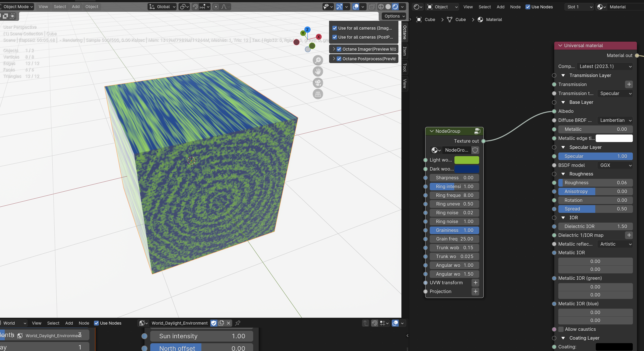The width and height of the screenshot is (644, 351).
Task: Open Diffuse BRDF Lambertian dropdown
Action: [615, 120]
